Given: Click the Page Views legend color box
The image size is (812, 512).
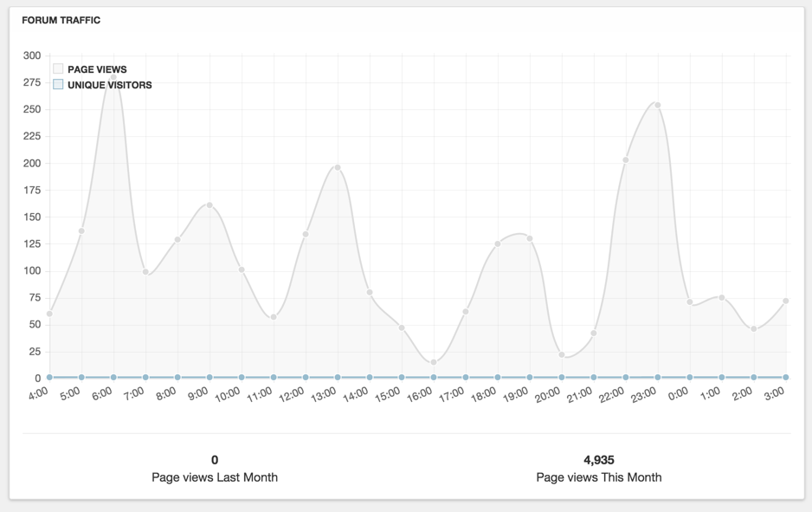Looking at the screenshot, I should pos(58,69).
